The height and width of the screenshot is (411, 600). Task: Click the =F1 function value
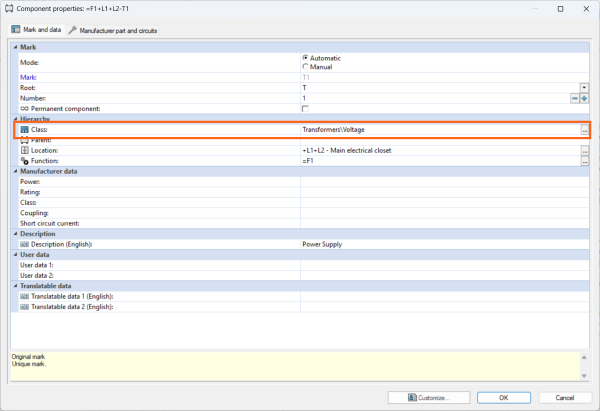(308, 161)
